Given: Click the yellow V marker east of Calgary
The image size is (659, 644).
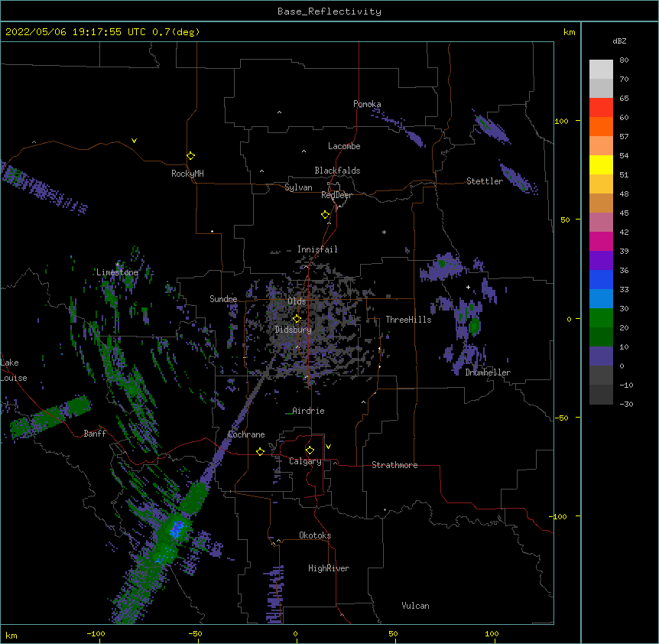Looking at the screenshot, I should [328, 447].
